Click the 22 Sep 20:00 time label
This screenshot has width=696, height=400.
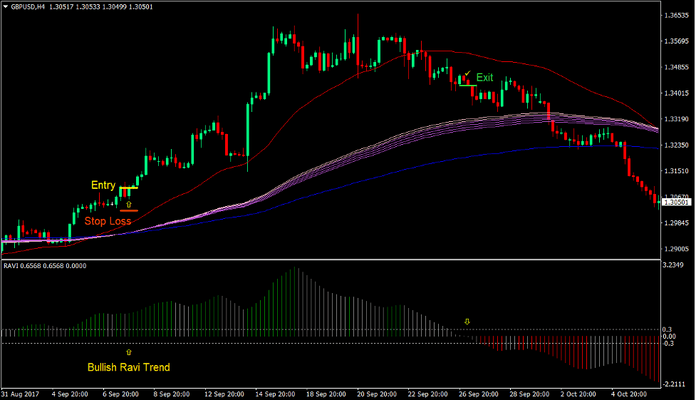pyautogui.click(x=428, y=394)
